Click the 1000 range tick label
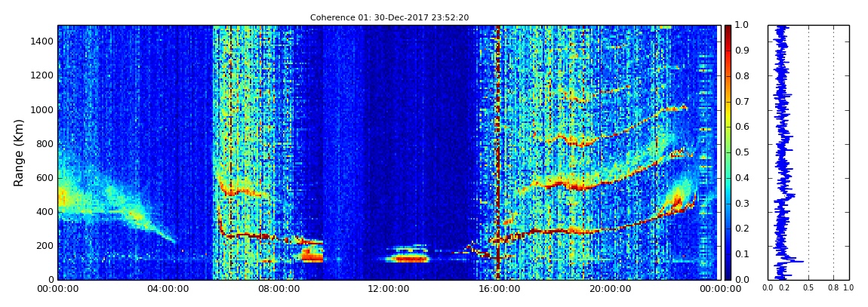868x307 pixels. (44, 109)
